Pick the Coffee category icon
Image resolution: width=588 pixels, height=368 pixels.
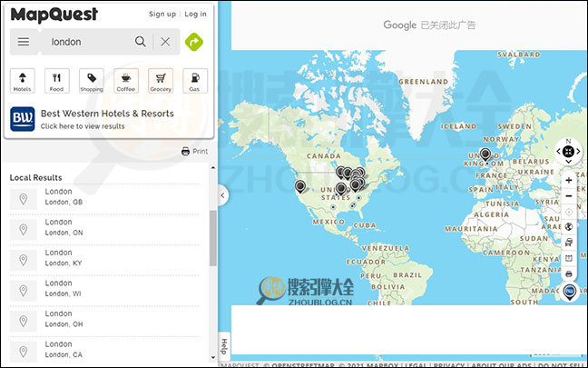click(x=125, y=81)
